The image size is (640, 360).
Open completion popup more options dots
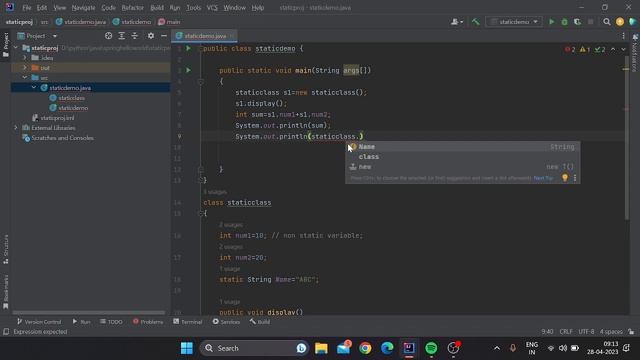pyautogui.click(x=575, y=178)
